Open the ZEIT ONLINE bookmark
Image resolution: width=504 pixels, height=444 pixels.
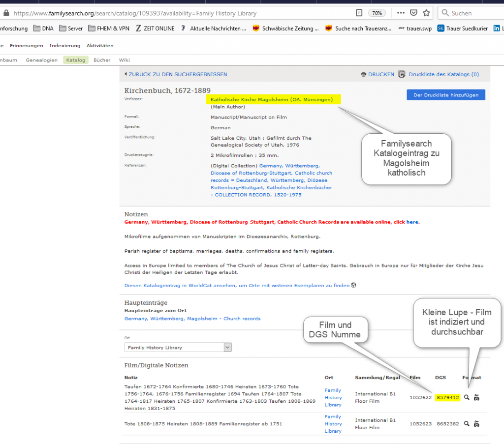point(155,28)
